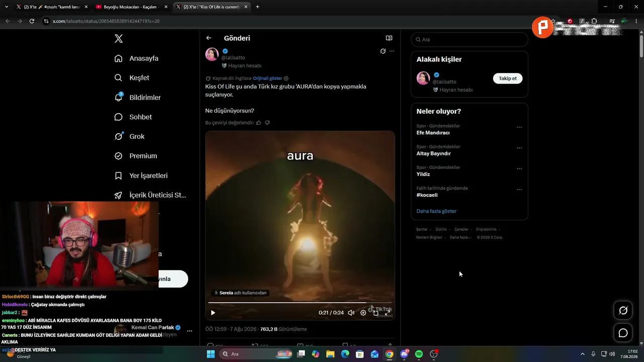
Task: Open Yer İşaretleri bookmarks
Action: (x=141, y=175)
